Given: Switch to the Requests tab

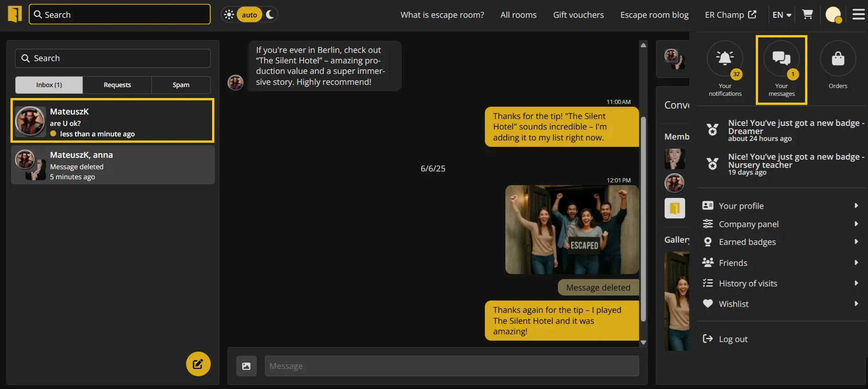Looking at the screenshot, I should [117, 85].
